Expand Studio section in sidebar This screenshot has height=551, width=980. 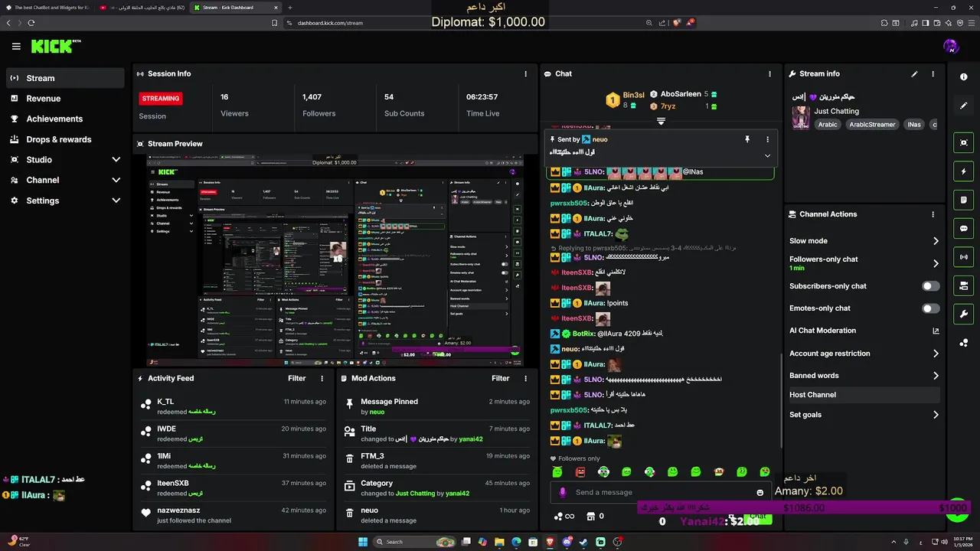116,160
